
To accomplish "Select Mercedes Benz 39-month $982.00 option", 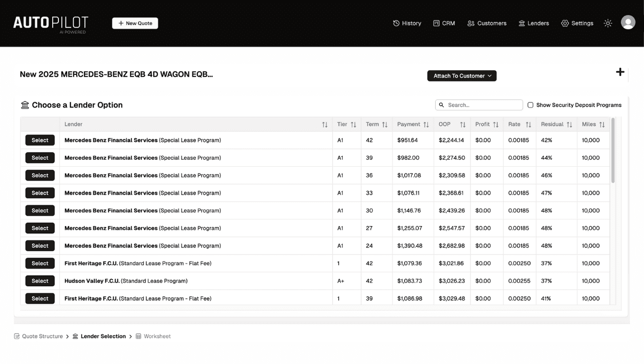I will pyautogui.click(x=40, y=158).
